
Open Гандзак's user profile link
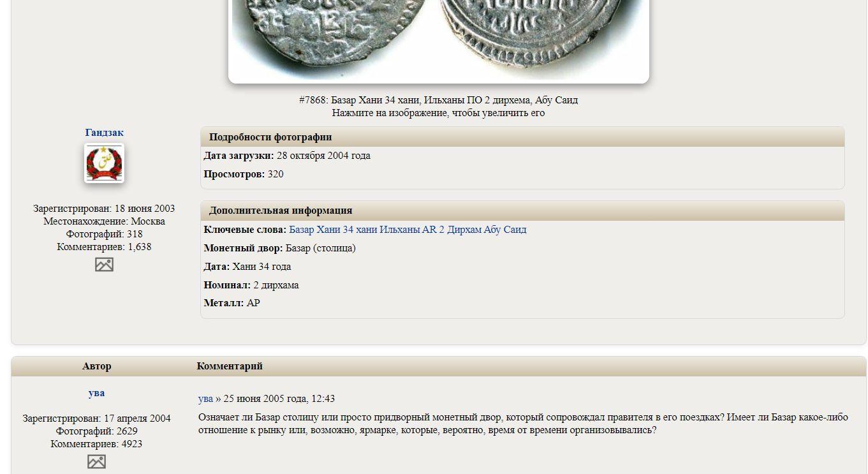click(104, 133)
